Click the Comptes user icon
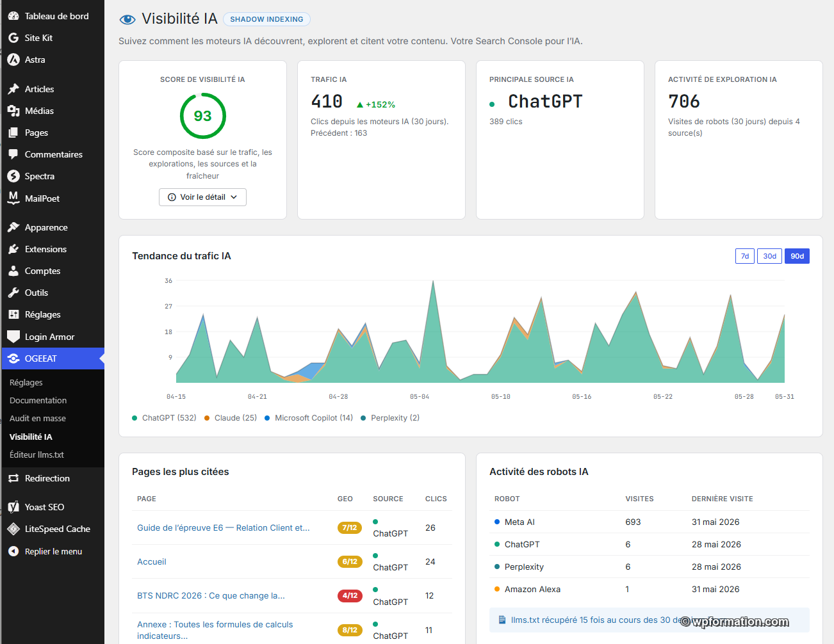 [13, 271]
